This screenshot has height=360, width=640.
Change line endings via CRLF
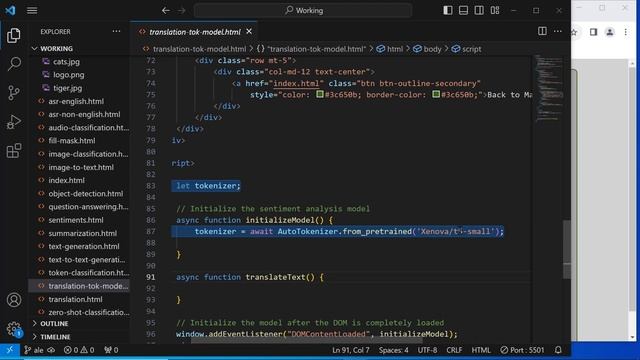pyautogui.click(x=454, y=350)
